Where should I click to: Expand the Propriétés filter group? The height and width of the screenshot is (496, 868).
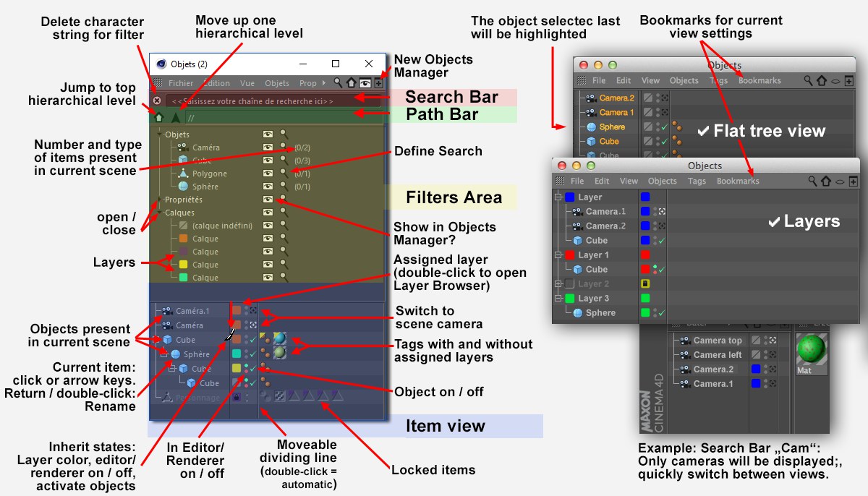click(x=160, y=200)
